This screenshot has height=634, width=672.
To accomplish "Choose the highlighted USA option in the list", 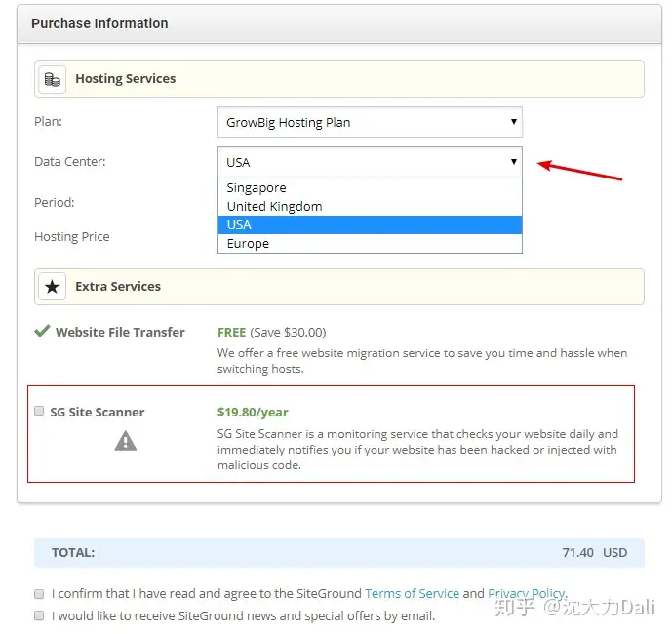I will point(370,224).
